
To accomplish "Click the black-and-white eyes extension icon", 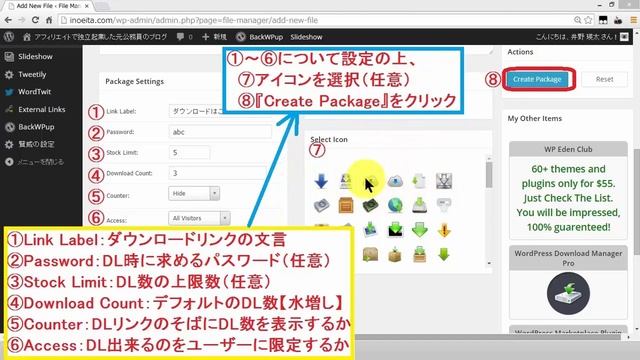I will (603, 20).
